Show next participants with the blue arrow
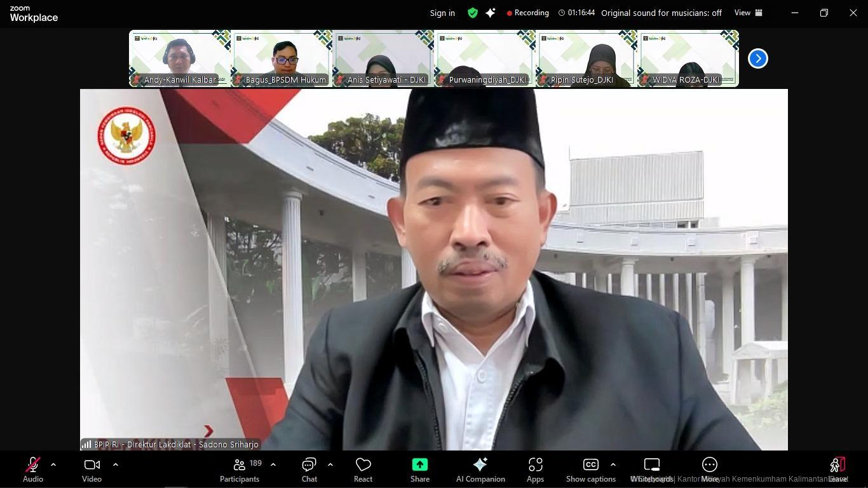The height and width of the screenshot is (488, 868). pos(757,58)
